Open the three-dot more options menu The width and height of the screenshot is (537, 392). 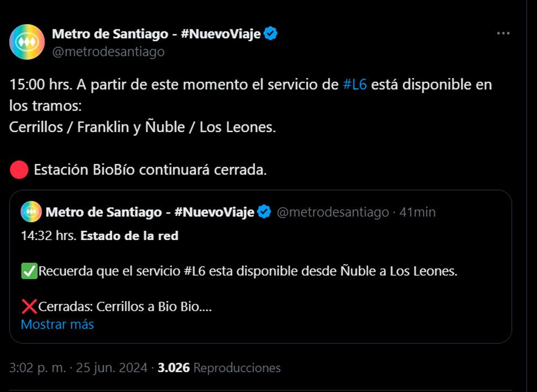coord(503,33)
